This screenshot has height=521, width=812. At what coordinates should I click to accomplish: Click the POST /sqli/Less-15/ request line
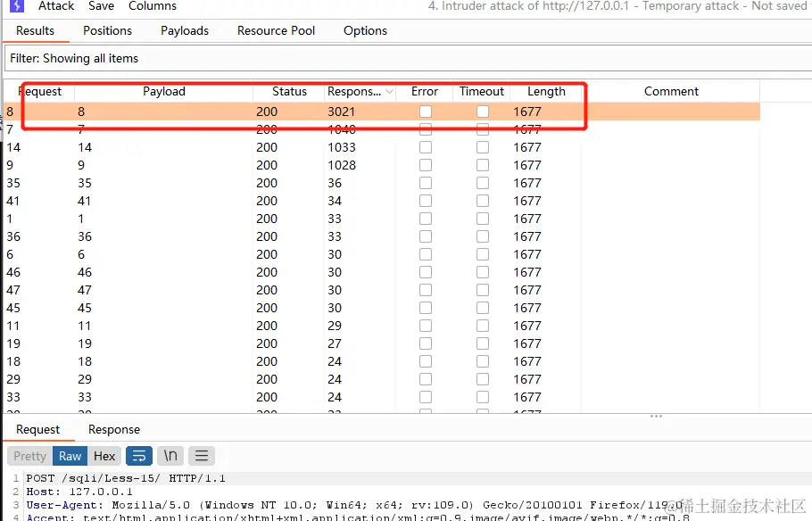(126, 478)
